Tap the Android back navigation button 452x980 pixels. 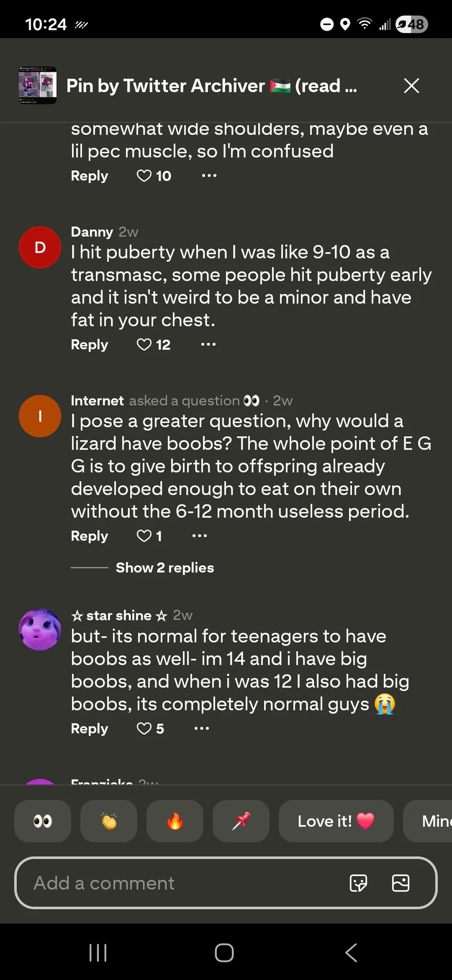351,952
